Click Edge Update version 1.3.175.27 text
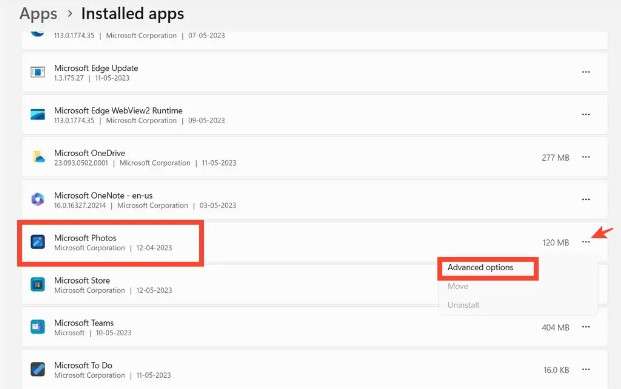This screenshot has width=621, height=389. pos(69,78)
